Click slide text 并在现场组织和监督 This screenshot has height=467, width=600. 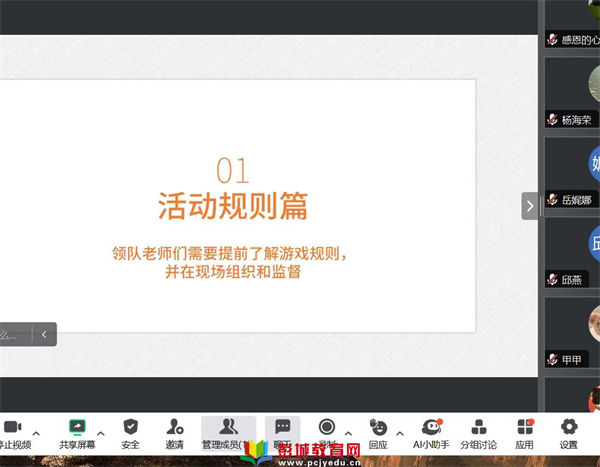click(x=233, y=272)
